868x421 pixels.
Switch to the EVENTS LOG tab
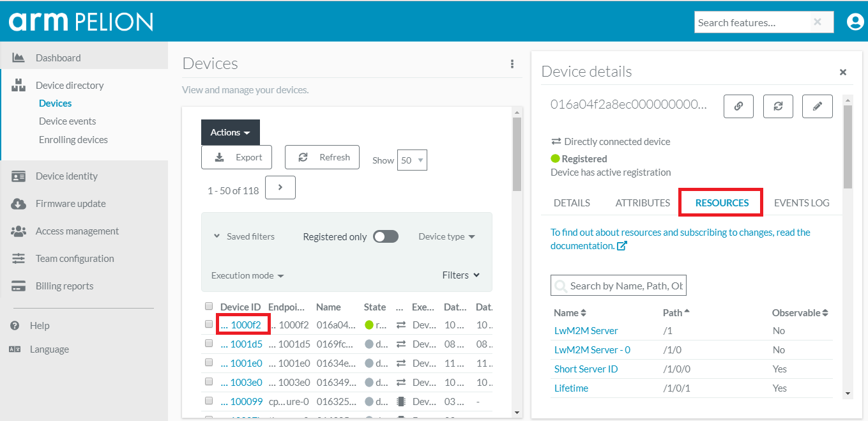pyautogui.click(x=801, y=203)
